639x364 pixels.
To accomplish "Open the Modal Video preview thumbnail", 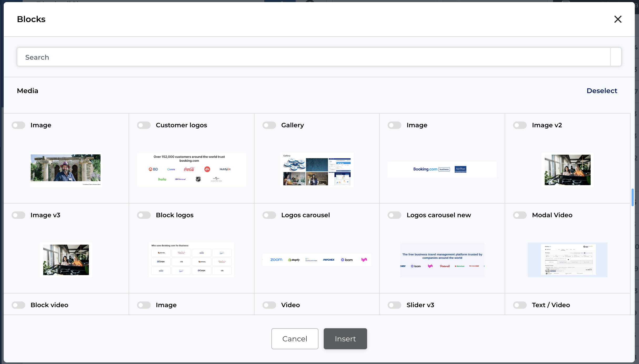I will coord(567,260).
